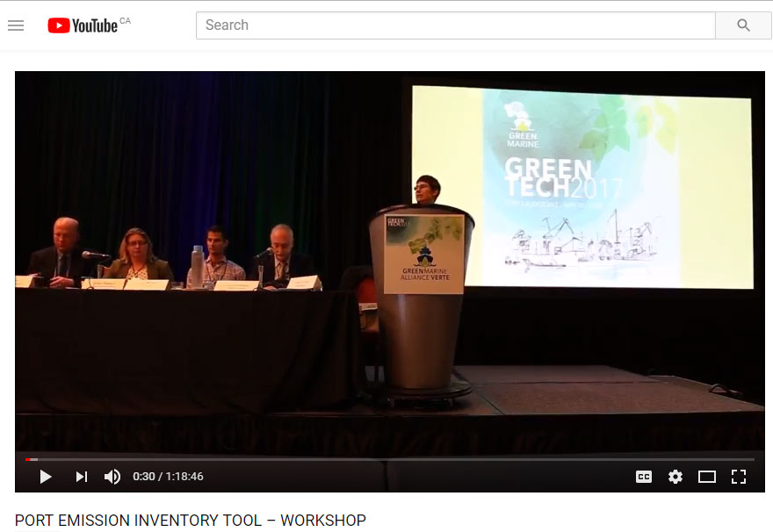773x532 pixels.
Task: Toggle closed captions with CC button
Action: (644, 477)
